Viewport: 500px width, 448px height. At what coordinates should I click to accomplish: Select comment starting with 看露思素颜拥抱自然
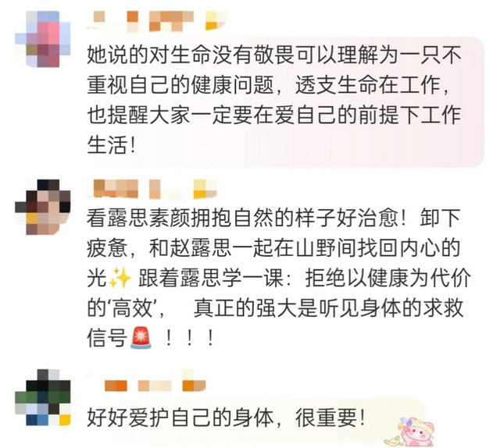279,278
